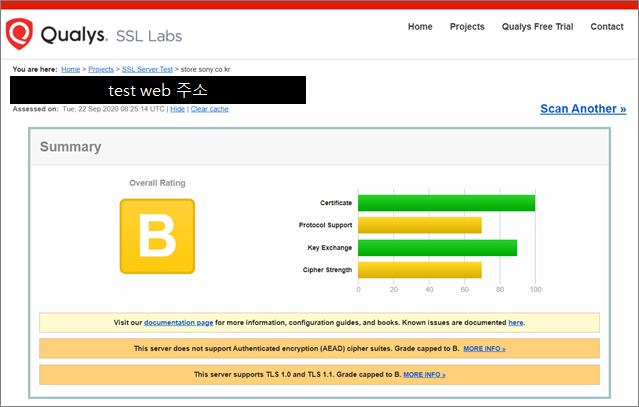
Task: Open the Contact page
Action: 607,27
